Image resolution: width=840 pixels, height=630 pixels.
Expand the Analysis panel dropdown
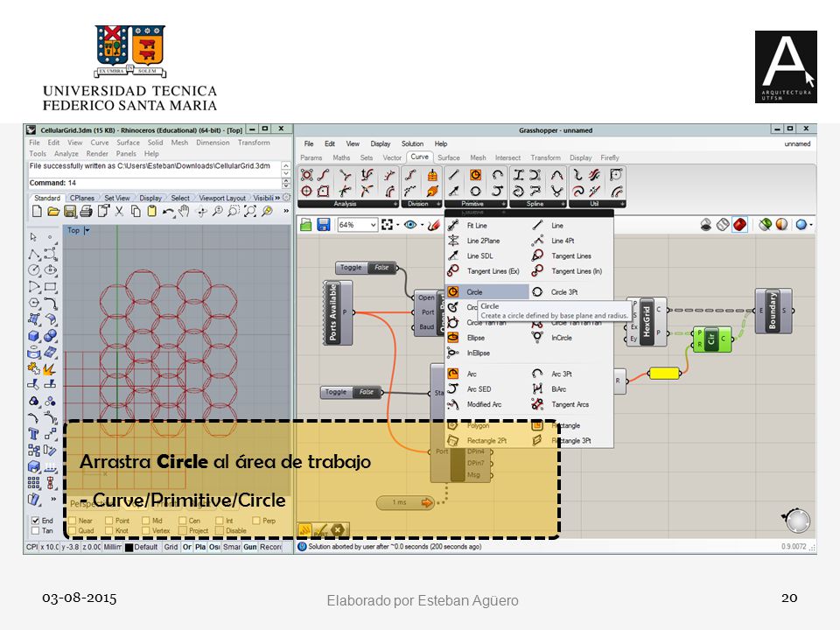(395, 204)
